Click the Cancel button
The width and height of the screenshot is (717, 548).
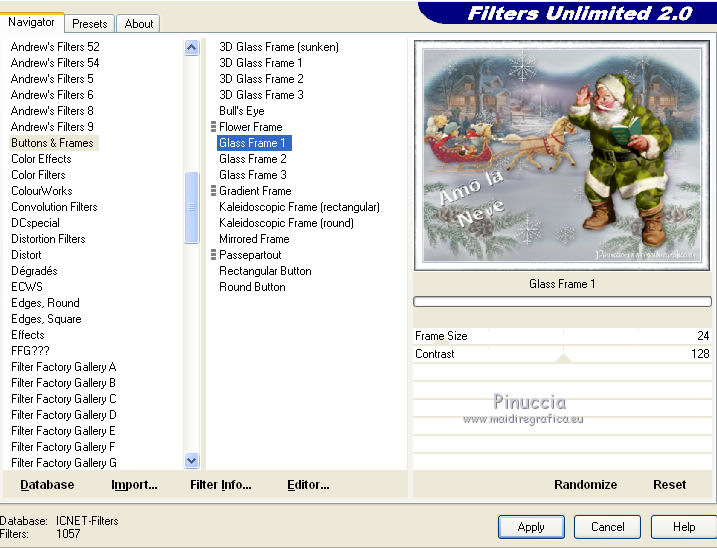click(x=607, y=527)
